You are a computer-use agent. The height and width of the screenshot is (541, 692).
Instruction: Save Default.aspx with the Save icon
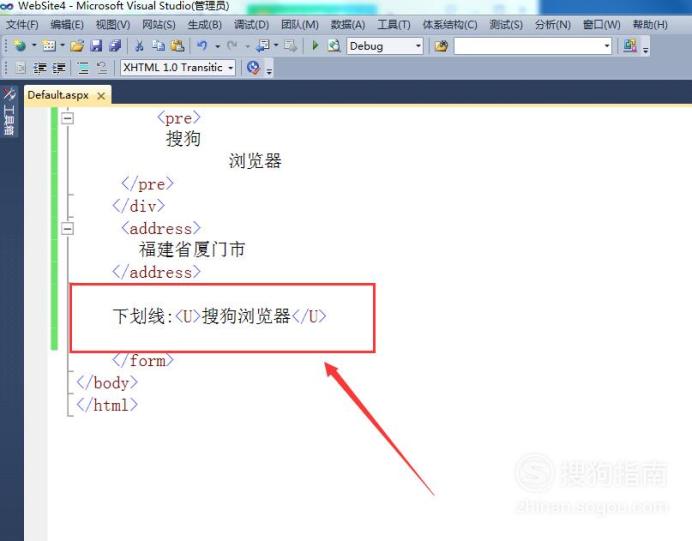tap(96, 45)
